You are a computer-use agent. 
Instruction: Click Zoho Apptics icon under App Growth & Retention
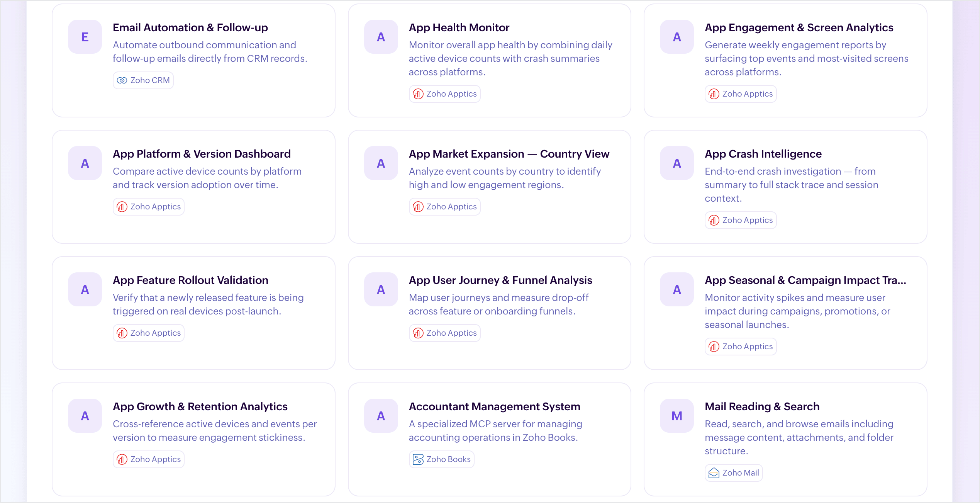122,459
